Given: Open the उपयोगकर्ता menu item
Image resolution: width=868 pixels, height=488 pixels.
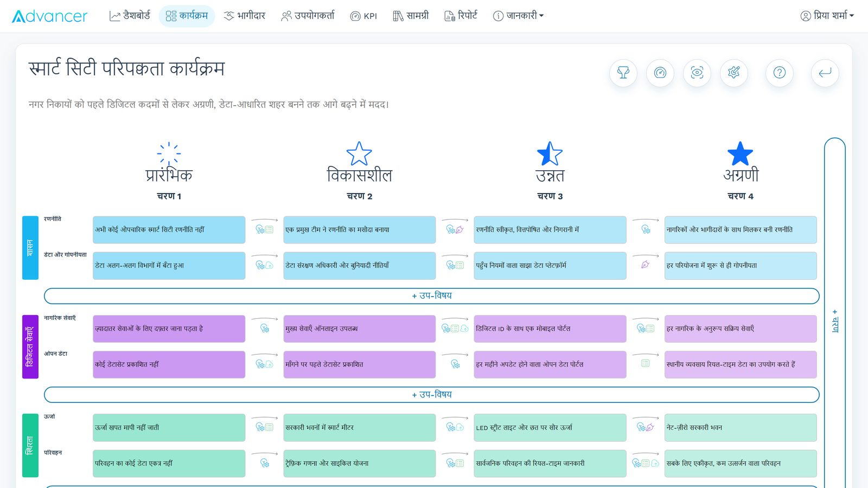Looking at the screenshot, I should click(308, 16).
